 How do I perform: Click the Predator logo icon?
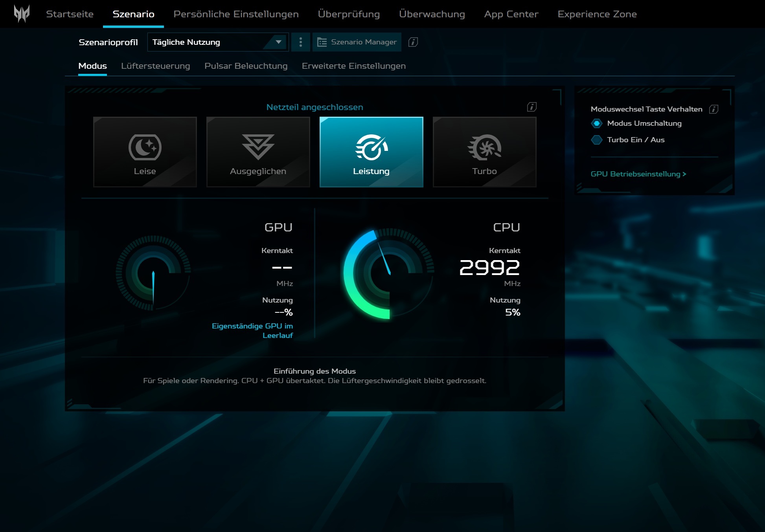(x=22, y=14)
